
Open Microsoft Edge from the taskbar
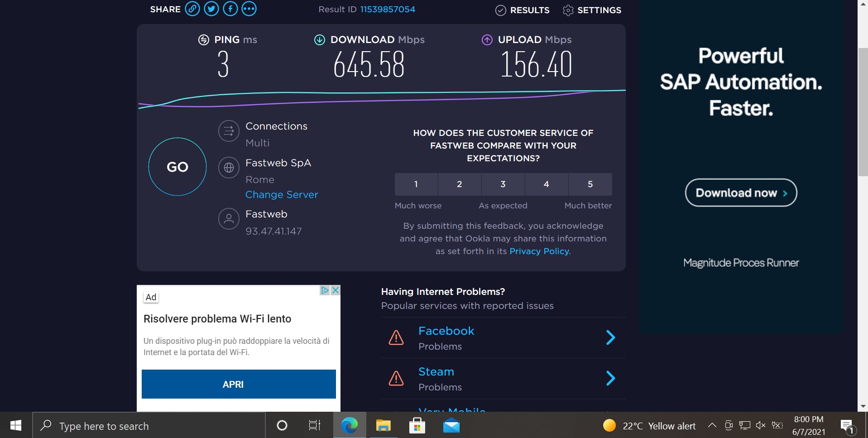tap(349, 426)
